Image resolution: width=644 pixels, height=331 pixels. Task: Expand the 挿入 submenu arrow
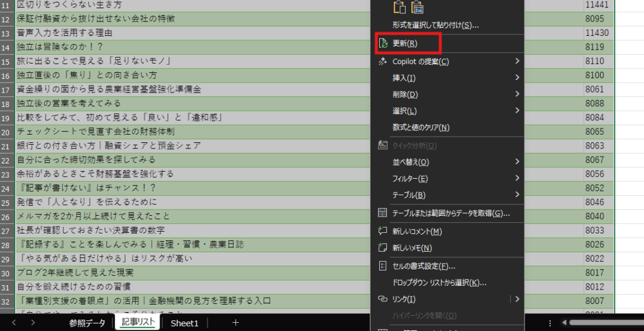[x=517, y=78]
